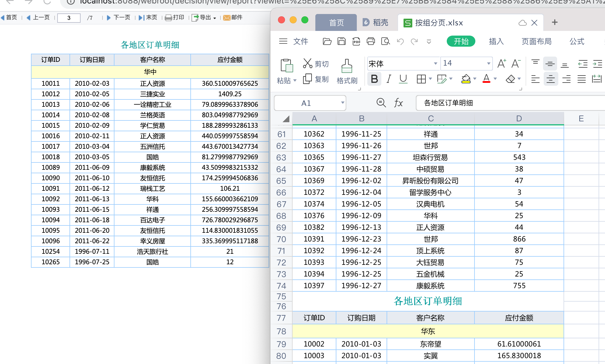
Task: Expand the font size 14 dropdown
Action: [x=488, y=63]
